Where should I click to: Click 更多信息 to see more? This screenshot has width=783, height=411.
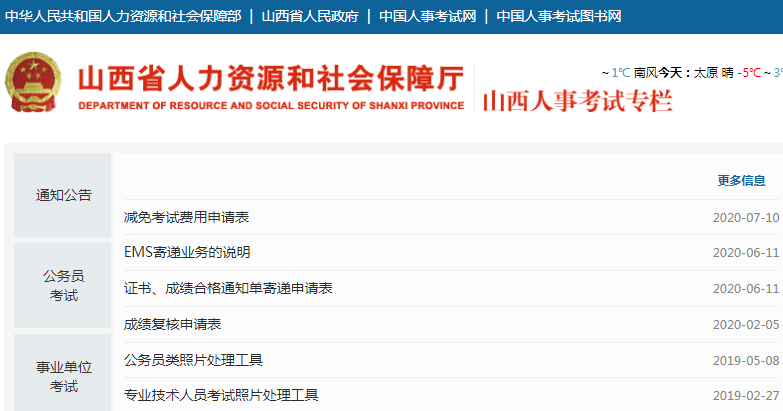point(741,181)
